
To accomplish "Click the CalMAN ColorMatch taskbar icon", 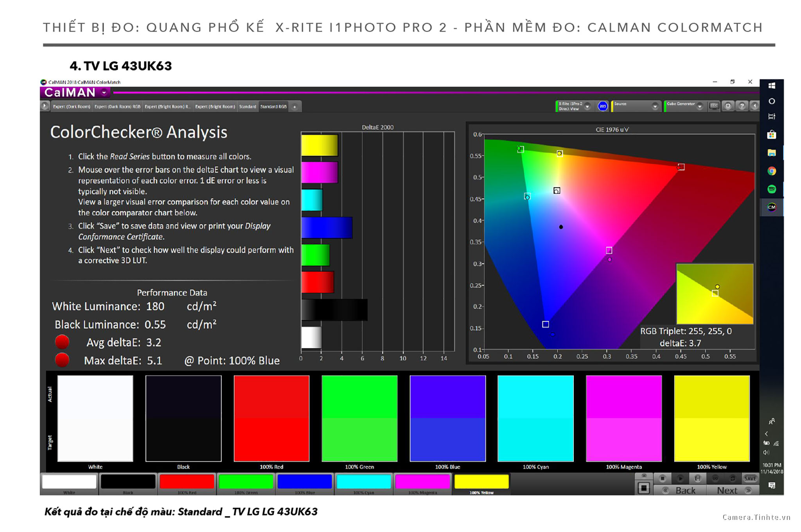I will click(772, 207).
